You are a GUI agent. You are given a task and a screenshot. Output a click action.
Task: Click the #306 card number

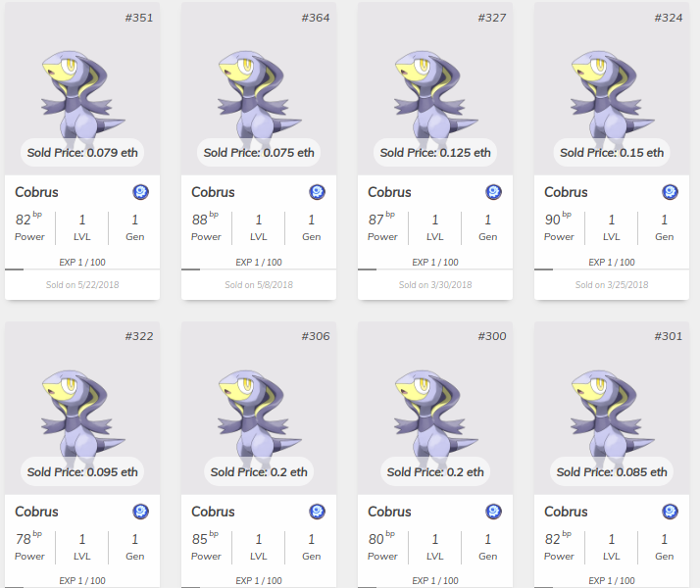point(315,336)
